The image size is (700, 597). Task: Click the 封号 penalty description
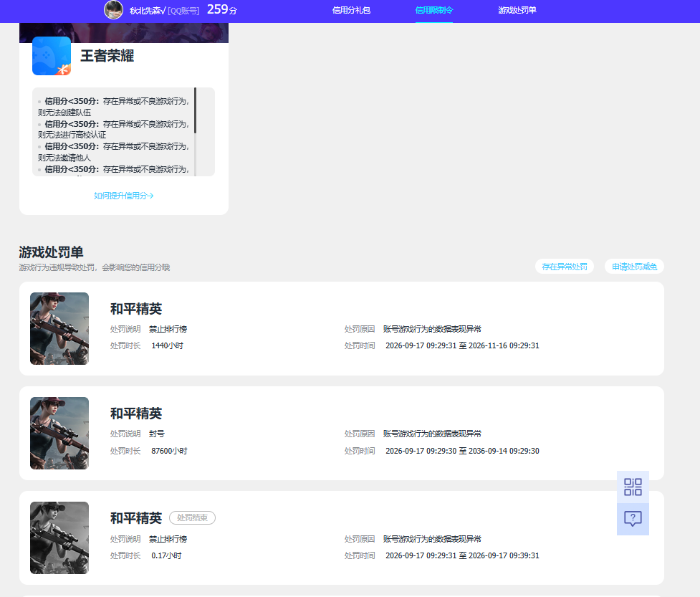pos(157,434)
